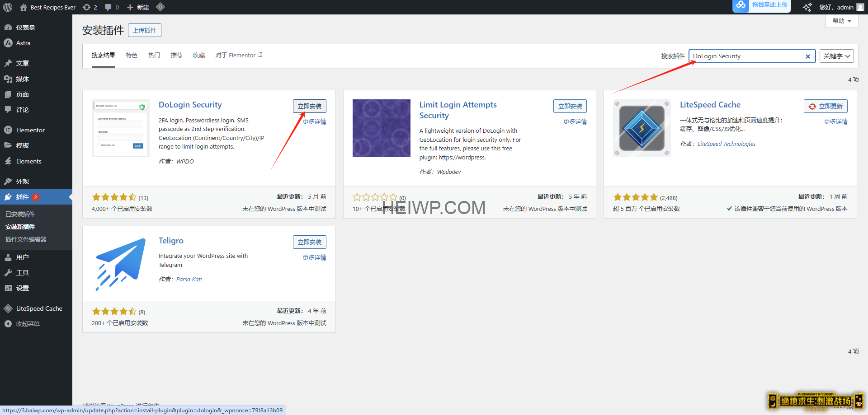Install Limit Login Attempts Security plugin
Image resolution: width=868 pixels, height=415 pixels.
tap(570, 106)
